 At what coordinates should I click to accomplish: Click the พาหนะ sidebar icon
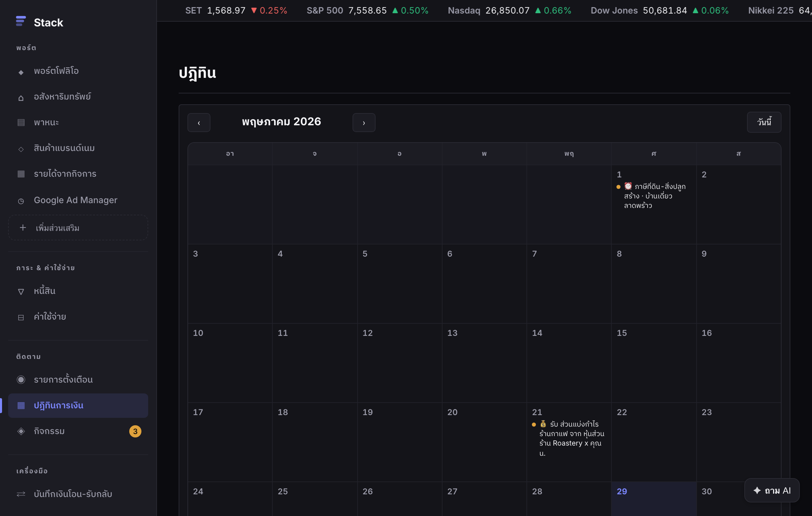[21, 122]
